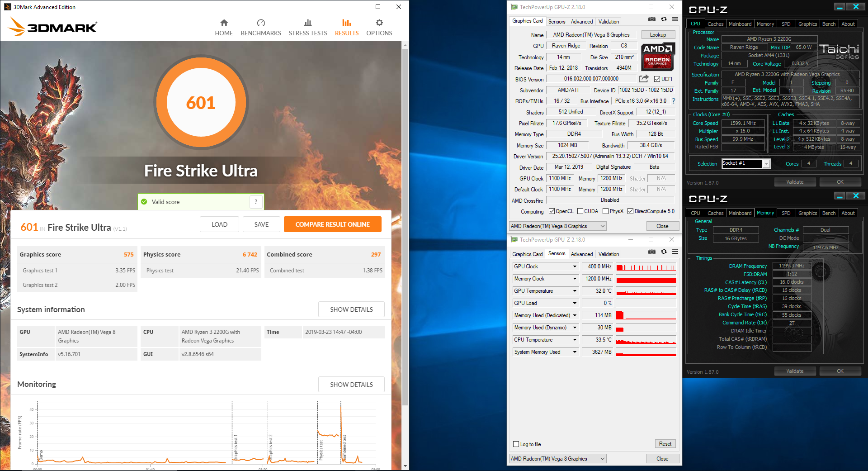
Task: Show details for Monitoring
Action: coord(351,385)
